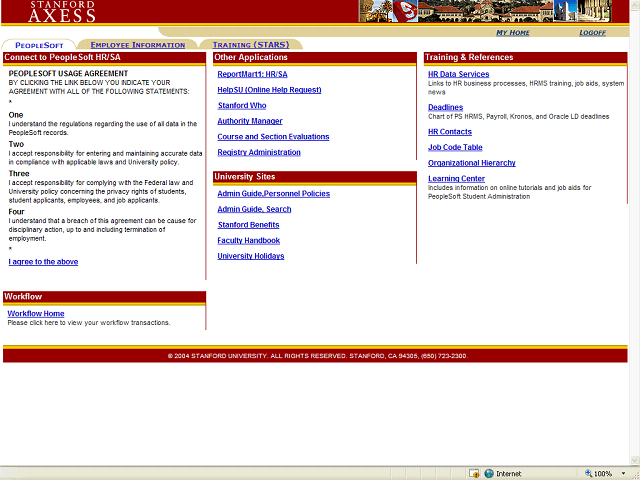The image size is (640, 480).
Task: View the University Holidays page
Action: point(251,256)
